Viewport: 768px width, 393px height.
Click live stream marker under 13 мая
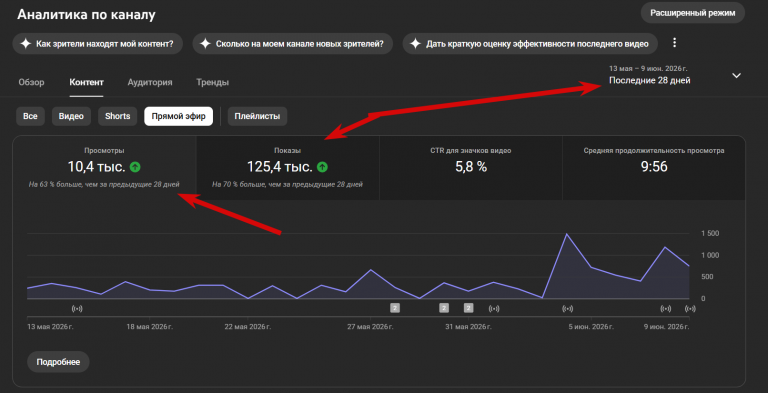(77, 308)
